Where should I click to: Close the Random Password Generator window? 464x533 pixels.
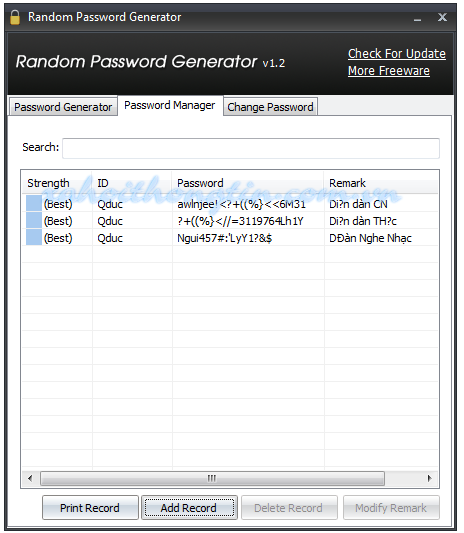pos(442,17)
